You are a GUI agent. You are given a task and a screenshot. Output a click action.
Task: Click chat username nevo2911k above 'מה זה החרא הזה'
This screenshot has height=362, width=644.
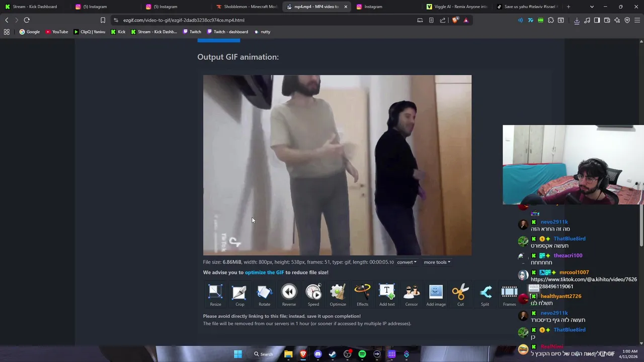click(x=554, y=222)
